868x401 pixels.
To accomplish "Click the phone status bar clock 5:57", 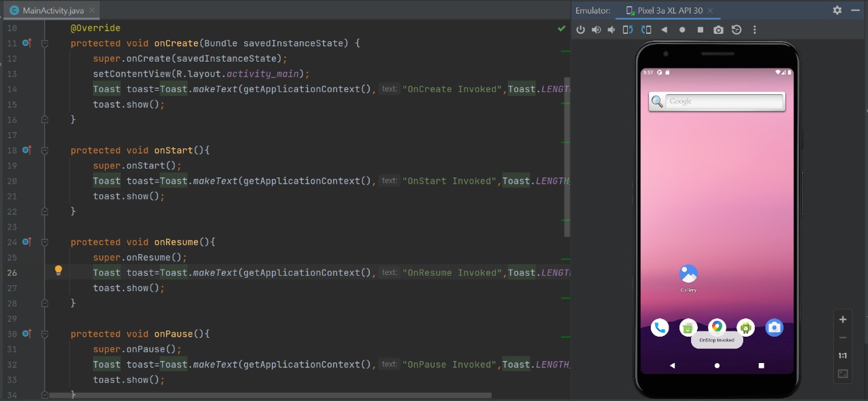I will [648, 72].
